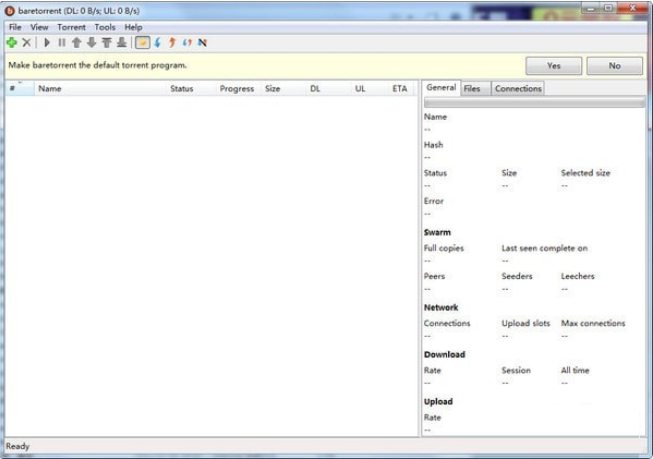Toggle the blue downloading filter icon
This screenshot has height=459, width=653.
(x=157, y=43)
